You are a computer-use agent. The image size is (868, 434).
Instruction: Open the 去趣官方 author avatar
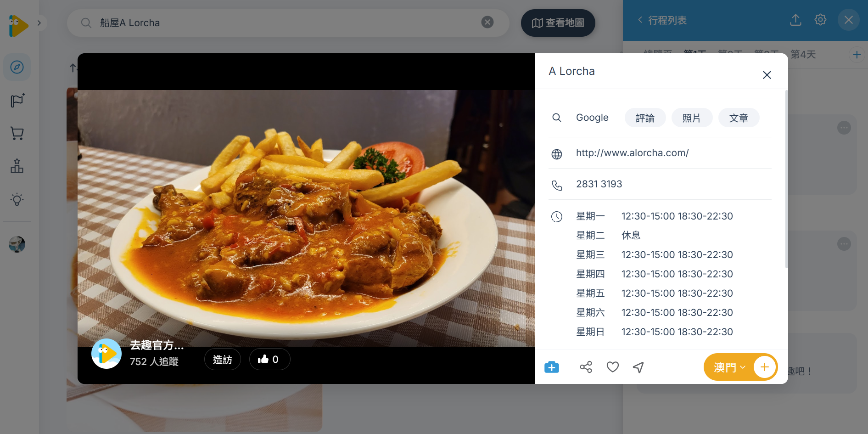[106, 354]
